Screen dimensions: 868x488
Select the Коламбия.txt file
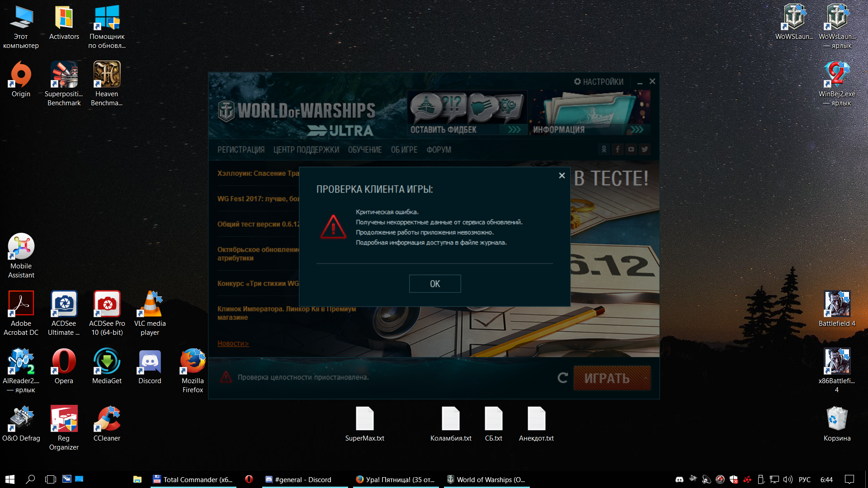point(451,424)
